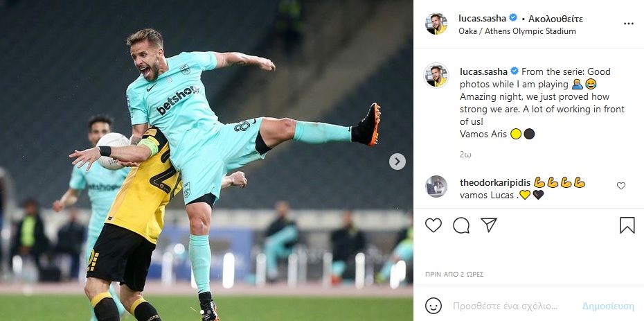The width and height of the screenshot is (644, 321).
Task: Open theodorkaripidis profile avatar
Action: [436, 186]
